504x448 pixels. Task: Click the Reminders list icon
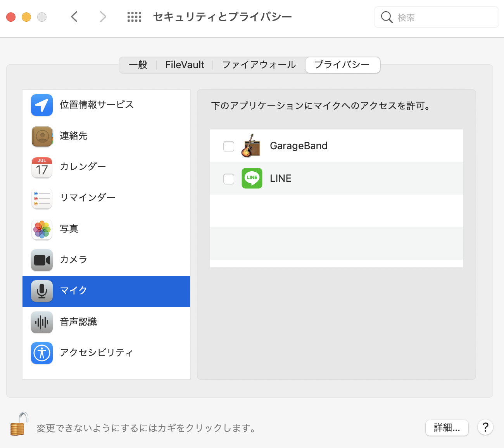42,198
